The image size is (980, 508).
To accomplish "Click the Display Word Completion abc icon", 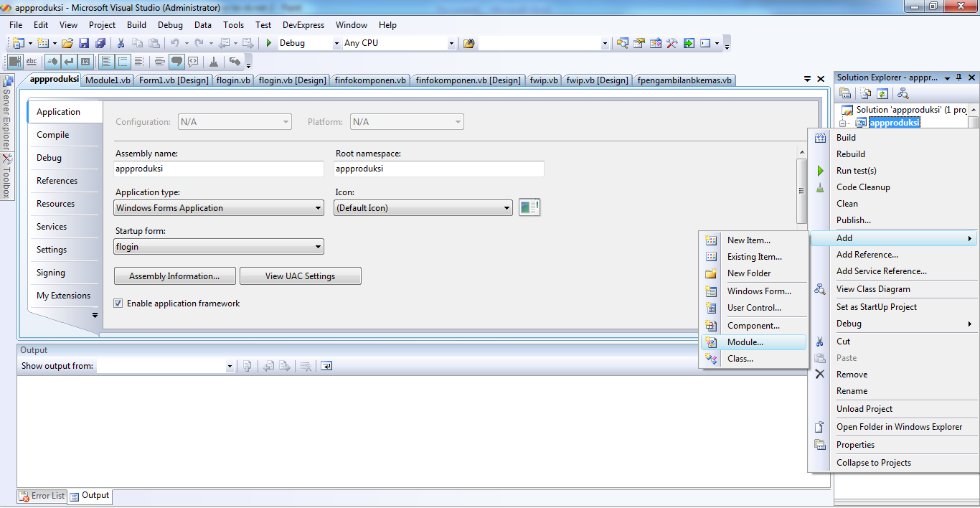I will [x=32, y=62].
